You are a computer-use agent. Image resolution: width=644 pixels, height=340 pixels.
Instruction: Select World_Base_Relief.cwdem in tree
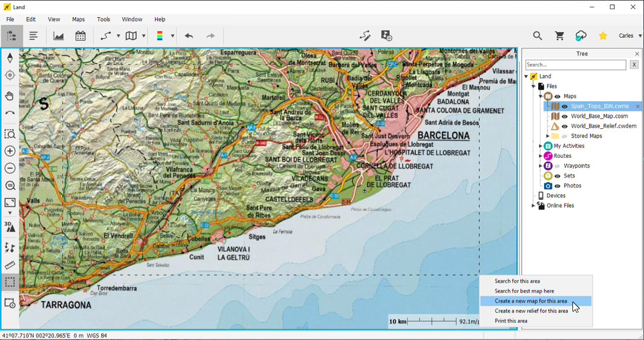click(603, 126)
